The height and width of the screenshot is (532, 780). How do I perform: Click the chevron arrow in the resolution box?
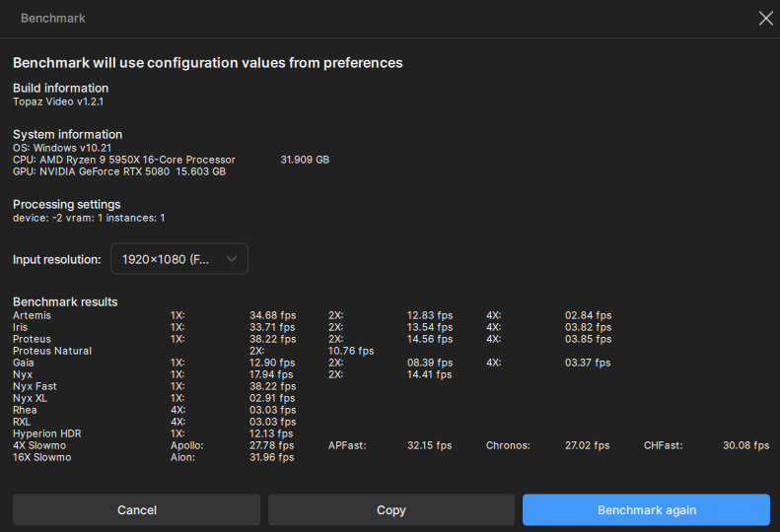[232, 259]
